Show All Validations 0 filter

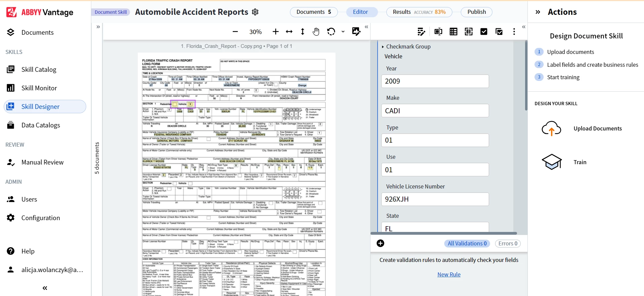pyautogui.click(x=467, y=243)
